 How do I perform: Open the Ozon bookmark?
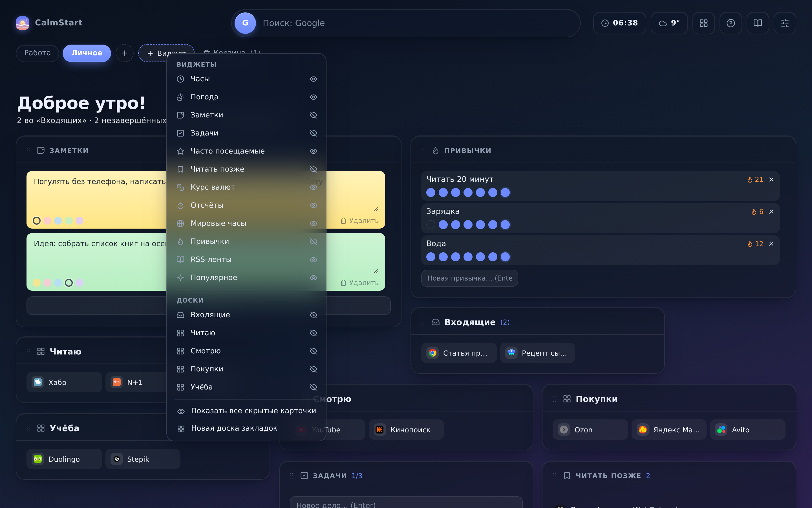590,430
